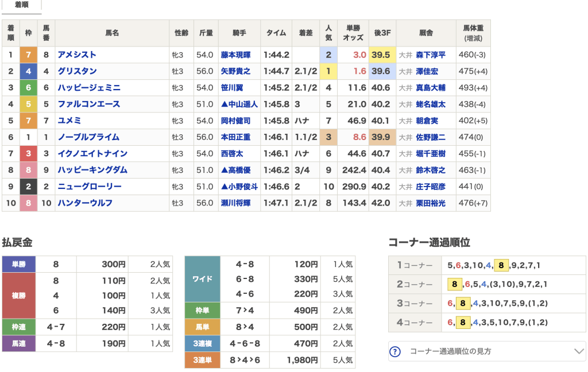Click highlighted 8 in 1コーナー row
Viewport: 588px width, 372px height.
(x=501, y=265)
